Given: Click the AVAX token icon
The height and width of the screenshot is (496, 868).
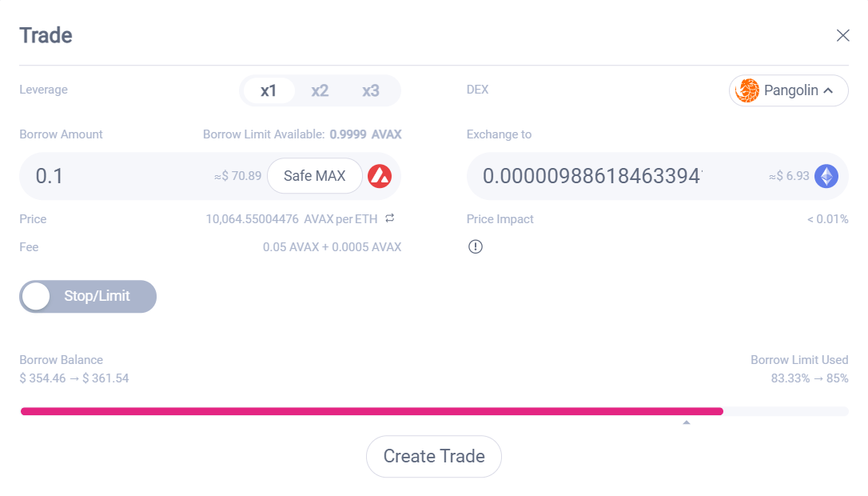Looking at the screenshot, I should pos(380,176).
